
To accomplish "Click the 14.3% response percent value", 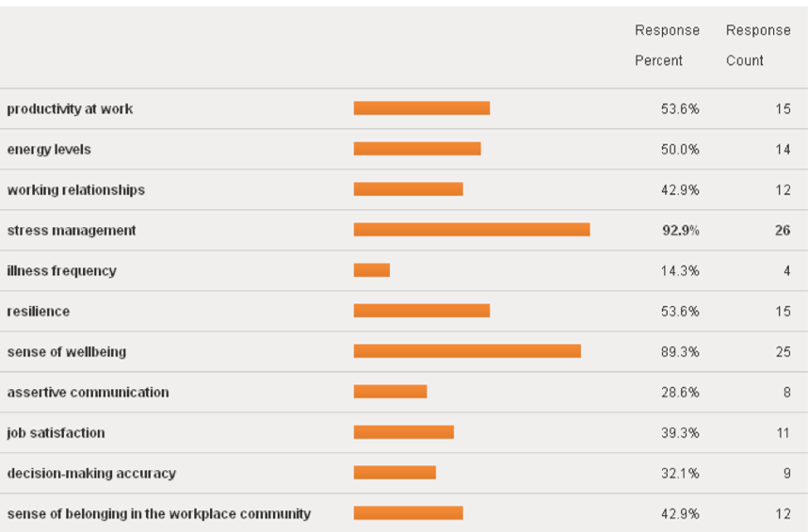I will tap(680, 271).
